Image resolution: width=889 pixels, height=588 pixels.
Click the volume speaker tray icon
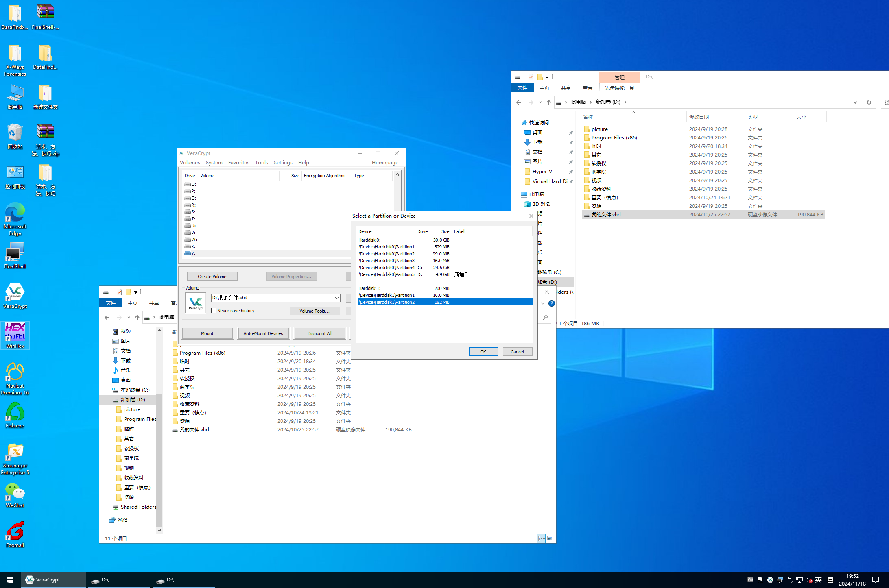click(x=809, y=580)
